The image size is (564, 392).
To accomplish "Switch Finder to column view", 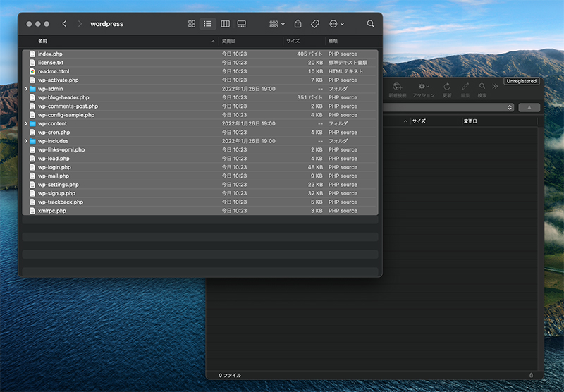I will [225, 24].
